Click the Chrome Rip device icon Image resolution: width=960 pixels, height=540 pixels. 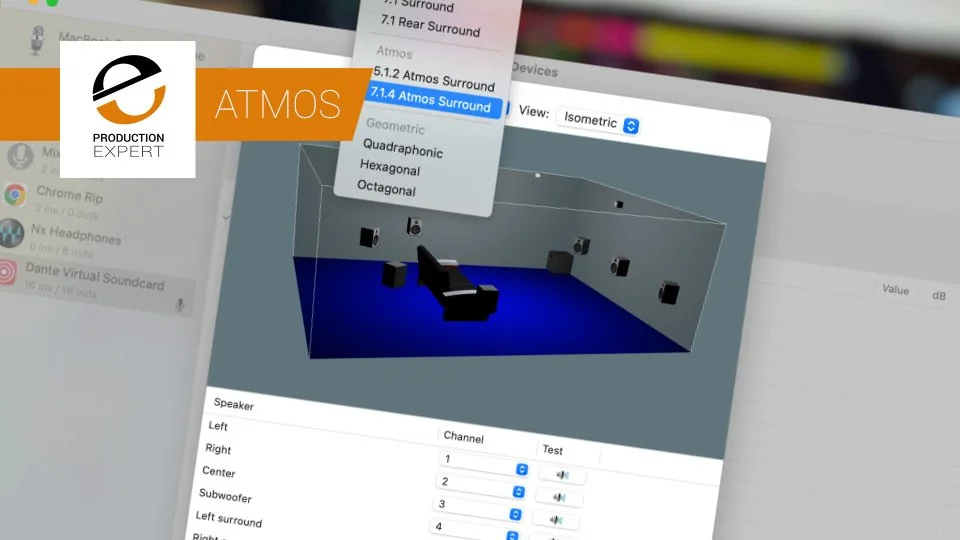(15, 195)
